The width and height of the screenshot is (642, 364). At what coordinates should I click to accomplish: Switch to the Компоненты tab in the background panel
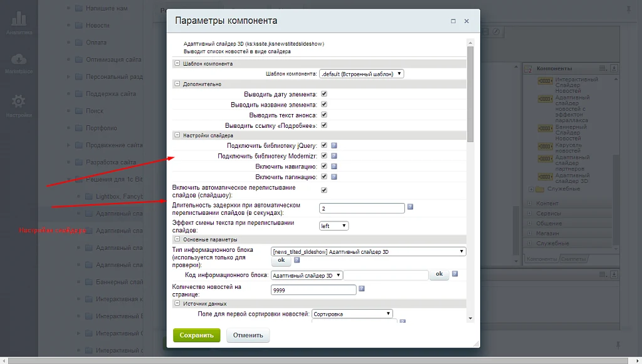pos(542,259)
